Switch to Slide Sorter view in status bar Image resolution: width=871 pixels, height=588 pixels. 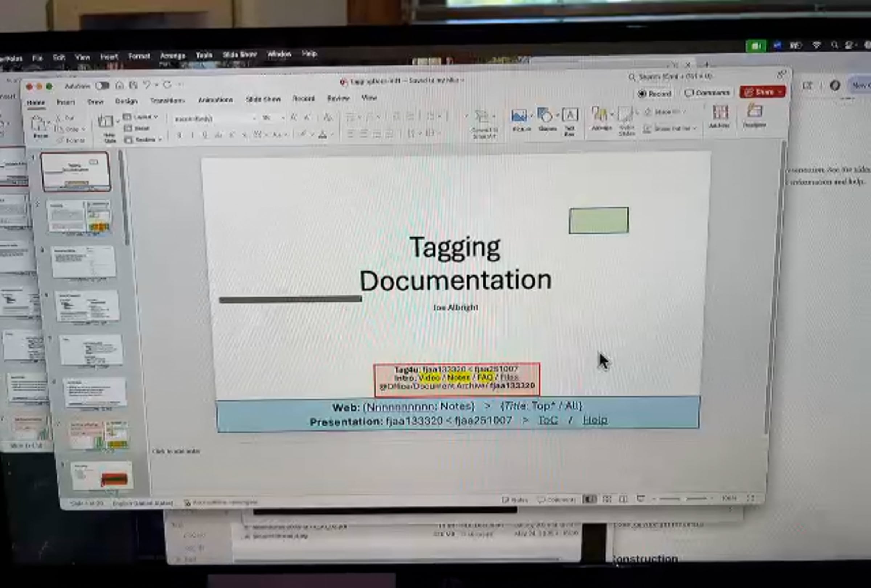pos(607,499)
